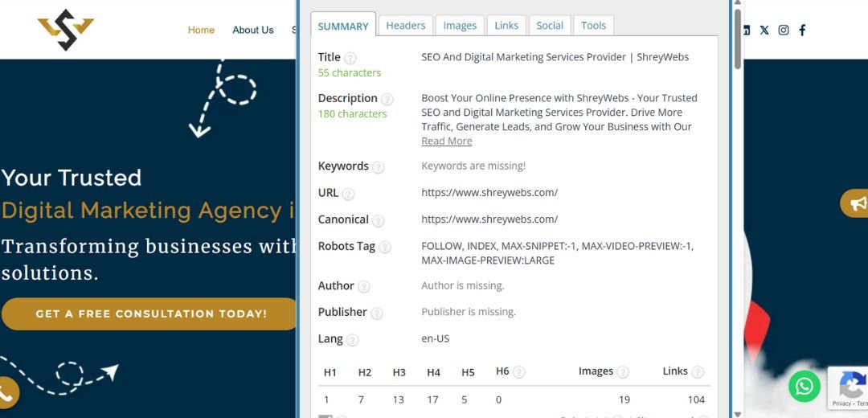Open the Facebook icon in the header
Screen dimensions: 868x418
click(x=802, y=30)
